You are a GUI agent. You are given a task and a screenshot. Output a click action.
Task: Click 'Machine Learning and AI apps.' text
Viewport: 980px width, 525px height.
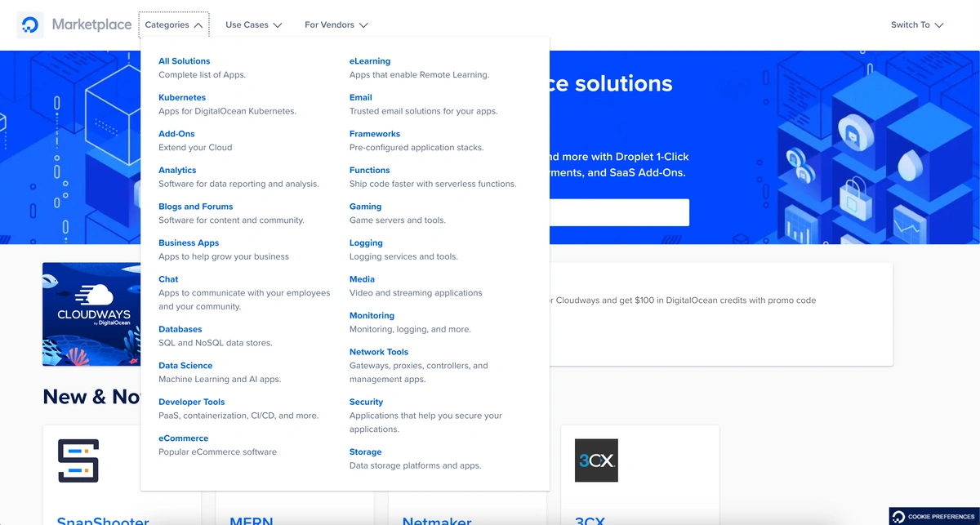(x=220, y=379)
